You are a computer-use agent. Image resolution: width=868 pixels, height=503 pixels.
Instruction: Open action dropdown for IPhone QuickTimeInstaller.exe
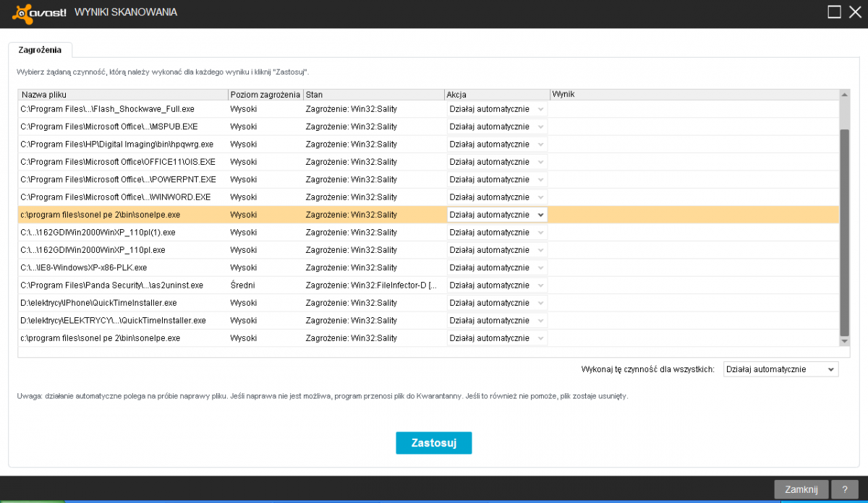coord(497,303)
